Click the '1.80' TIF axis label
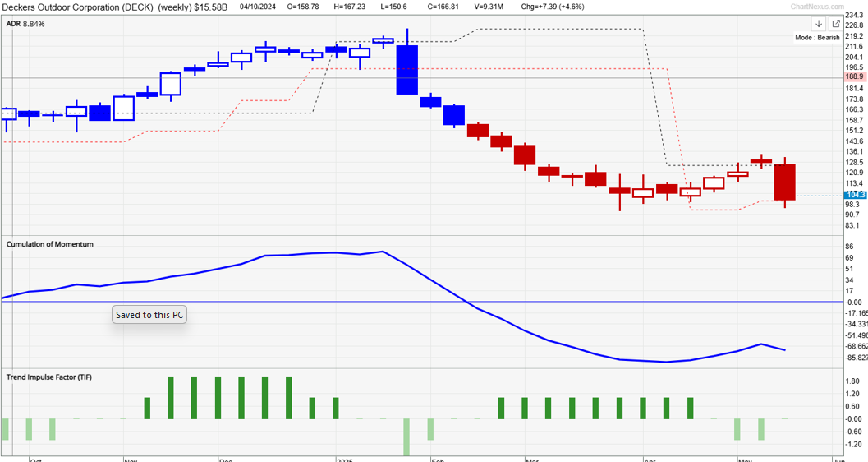The width and height of the screenshot is (868, 462). tap(852, 381)
